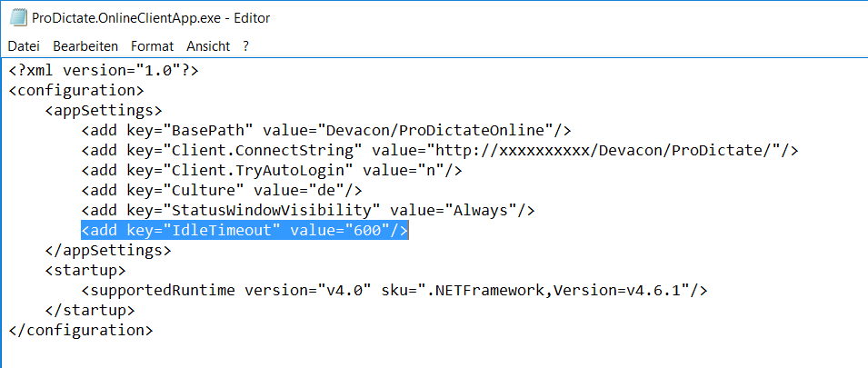Click the Notepad icon in title bar
Viewport: 868px width, 368px height.
click(x=18, y=17)
